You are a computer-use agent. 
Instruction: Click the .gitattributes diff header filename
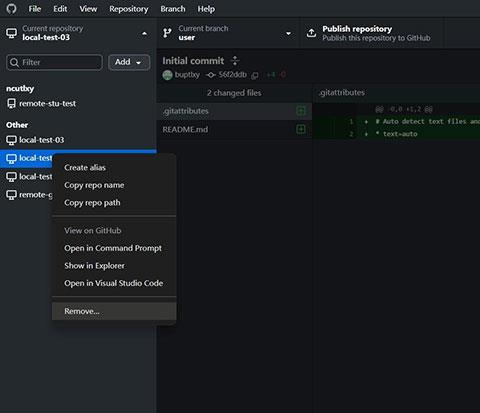(341, 92)
